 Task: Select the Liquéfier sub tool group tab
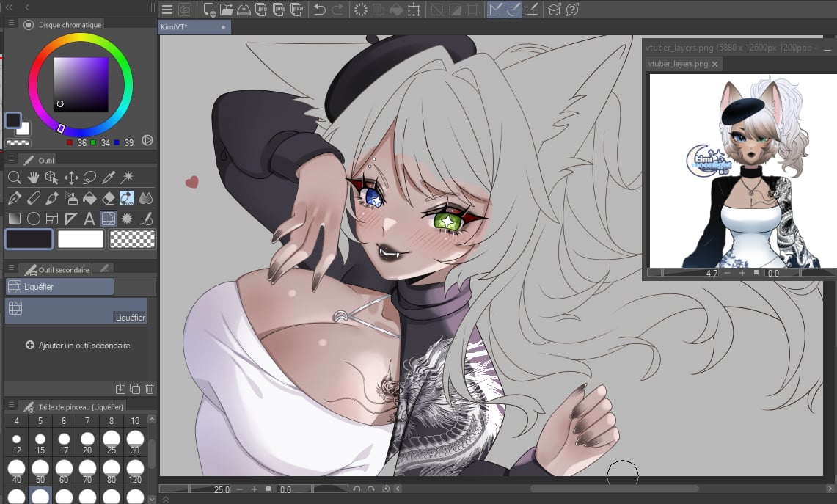click(60, 287)
